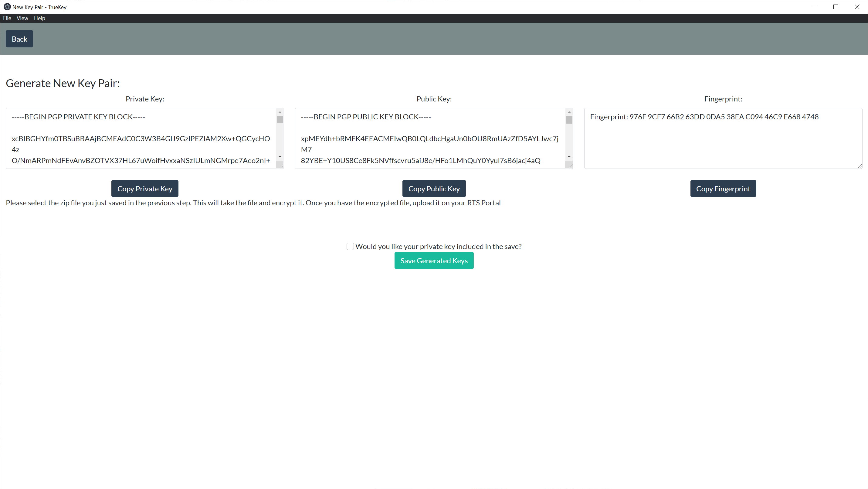This screenshot has width=868, height=489.
Task: Click public key scrollbar up arrow
Action: [569, 112]
